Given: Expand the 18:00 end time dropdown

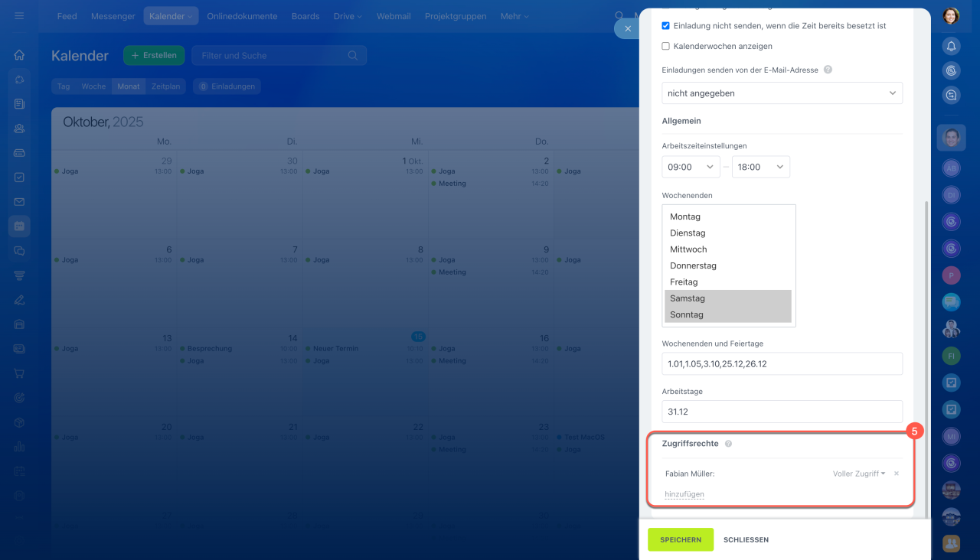Looking at the screenshot, I should (x=760, y=167).
